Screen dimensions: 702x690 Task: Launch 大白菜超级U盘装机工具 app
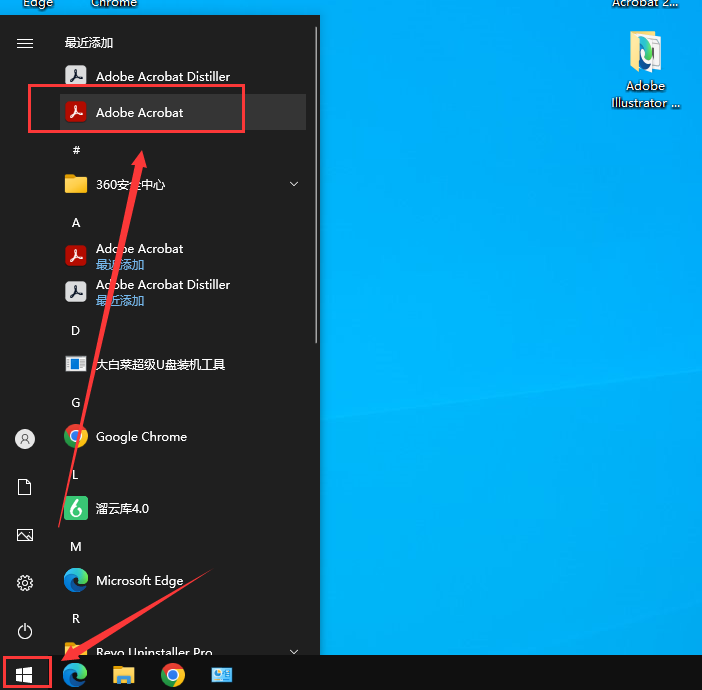tap(160, 365)
